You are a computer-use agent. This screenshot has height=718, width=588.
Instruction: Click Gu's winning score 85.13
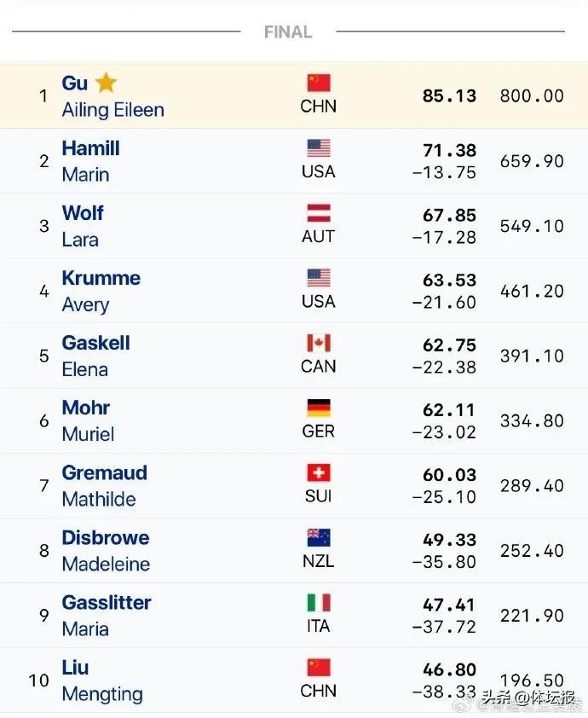coord(449,96)
